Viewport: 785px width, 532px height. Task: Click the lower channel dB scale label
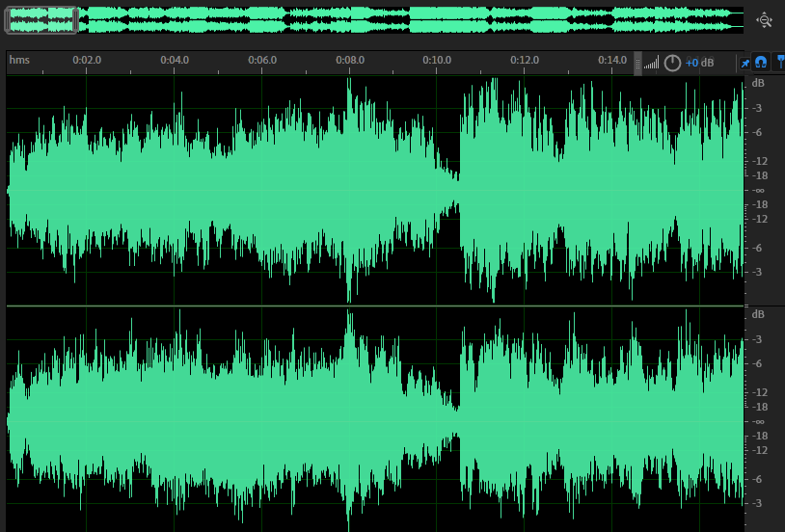758,314
